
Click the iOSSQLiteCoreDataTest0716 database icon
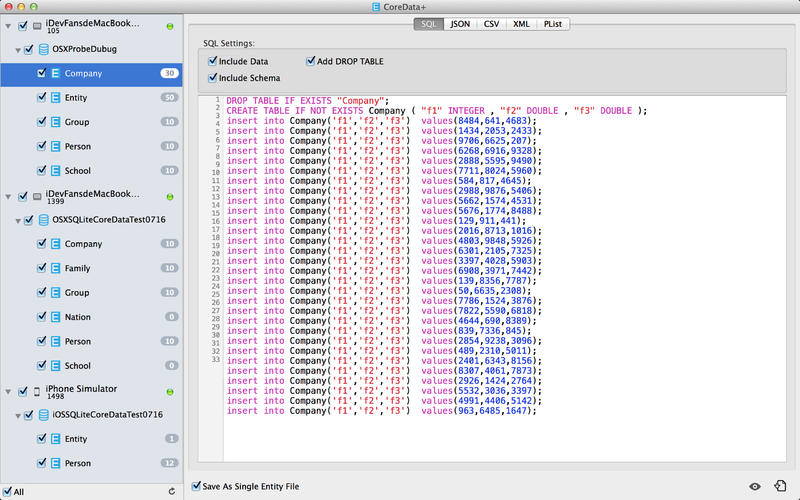pyautogui.click(x=44, y=415)
